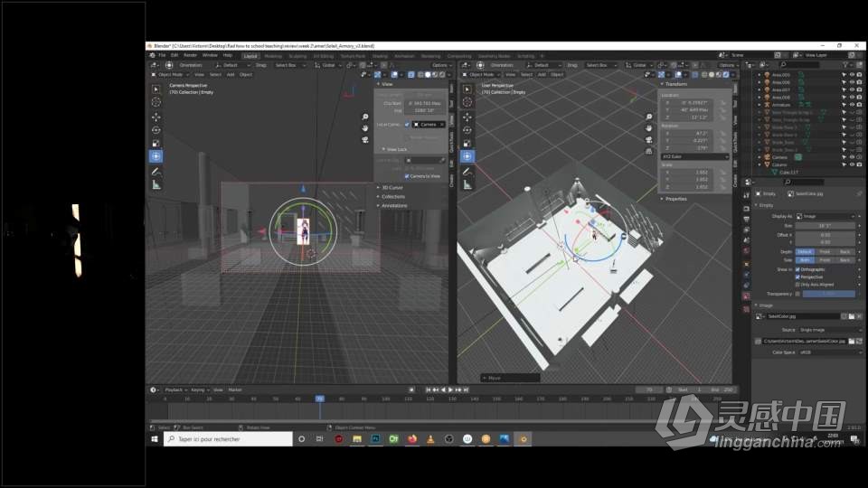
Task: Uncheck Show in Orthographic
Action: point(797,269)
